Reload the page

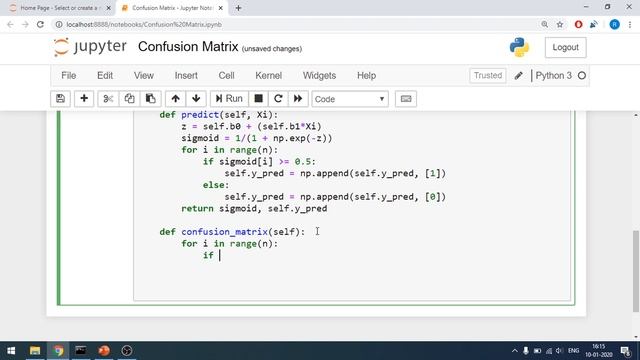pyautogui.click(x=40, y=24)
